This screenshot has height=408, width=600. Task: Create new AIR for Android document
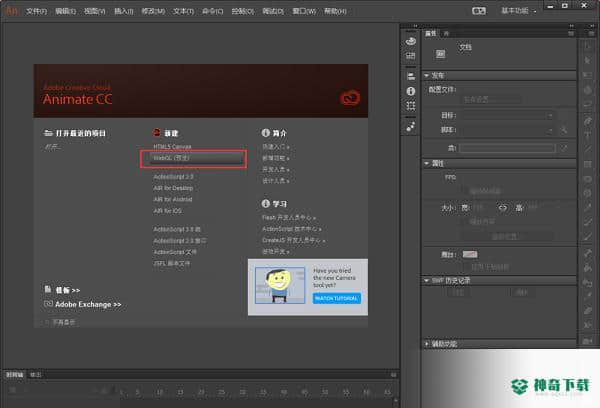point(173,199)
